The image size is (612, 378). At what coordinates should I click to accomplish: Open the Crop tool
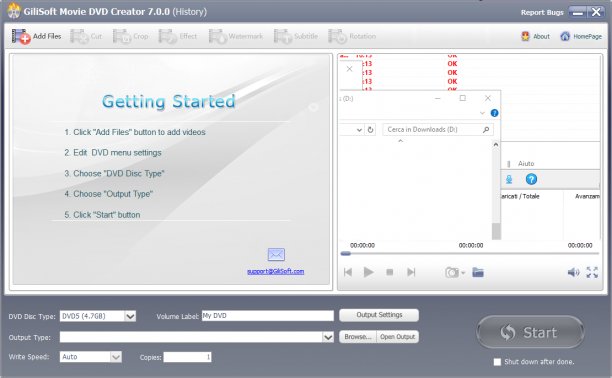pyautogui.click(x=131, y=36)
